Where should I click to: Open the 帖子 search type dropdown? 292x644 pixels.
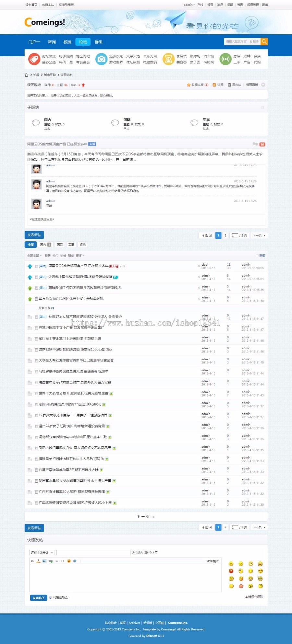pyautogui.click(x=254, y=41)
